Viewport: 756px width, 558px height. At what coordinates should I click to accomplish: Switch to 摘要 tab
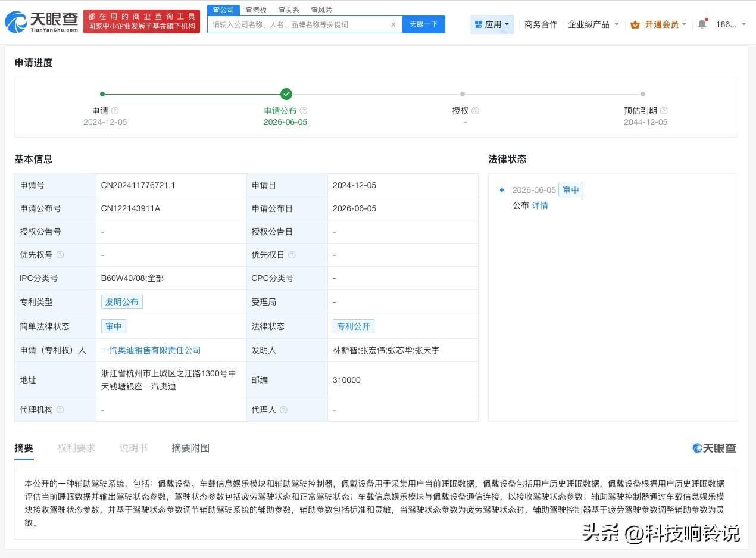pos(24,448)
